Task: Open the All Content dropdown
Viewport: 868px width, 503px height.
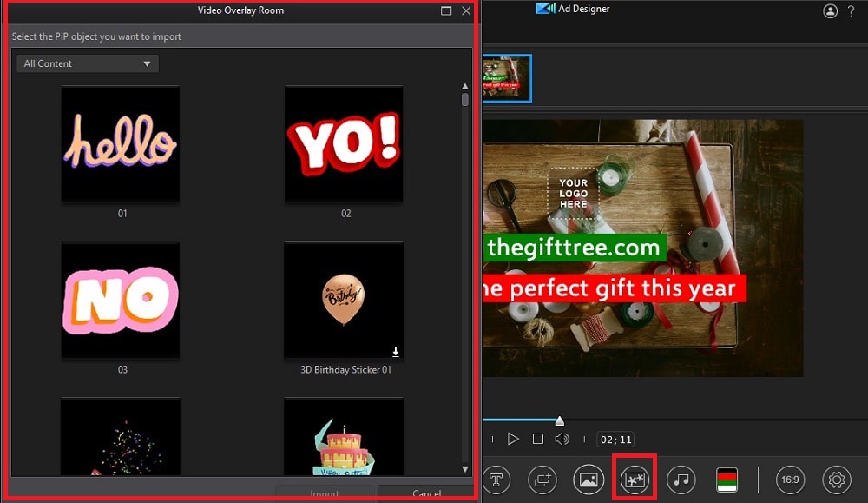Action: [87, 63]
